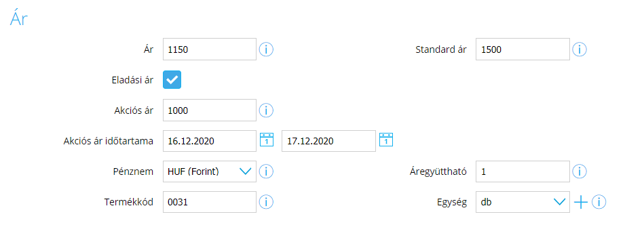
Task: Select the Áregyüttható input with value 1
Action: [x=523, y=171]
